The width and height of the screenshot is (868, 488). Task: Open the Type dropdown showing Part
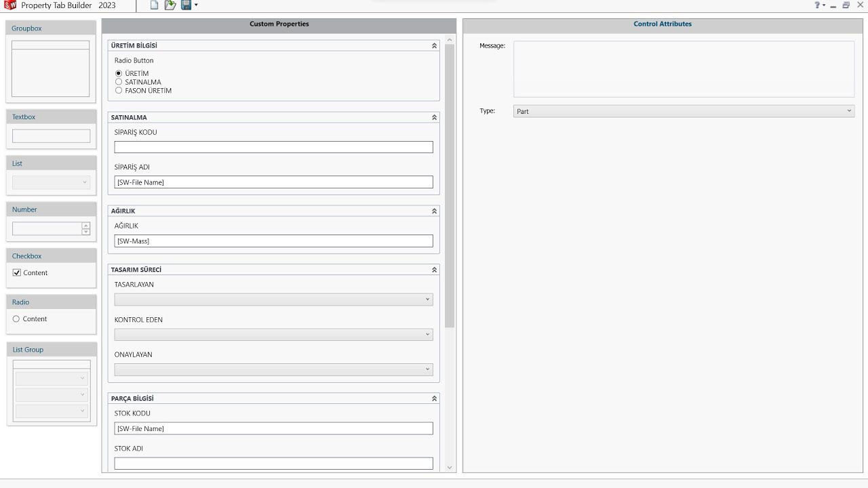pyautogui.click(x=684, y=111)
